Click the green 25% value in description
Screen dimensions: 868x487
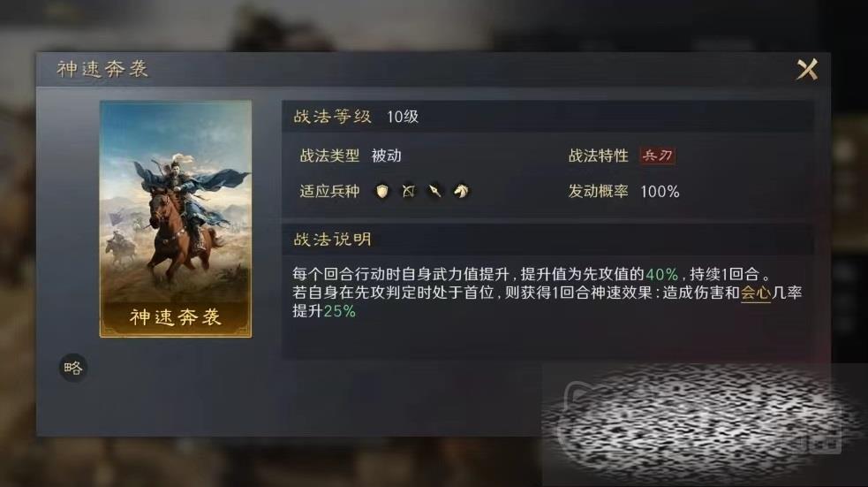coord(339,311)
